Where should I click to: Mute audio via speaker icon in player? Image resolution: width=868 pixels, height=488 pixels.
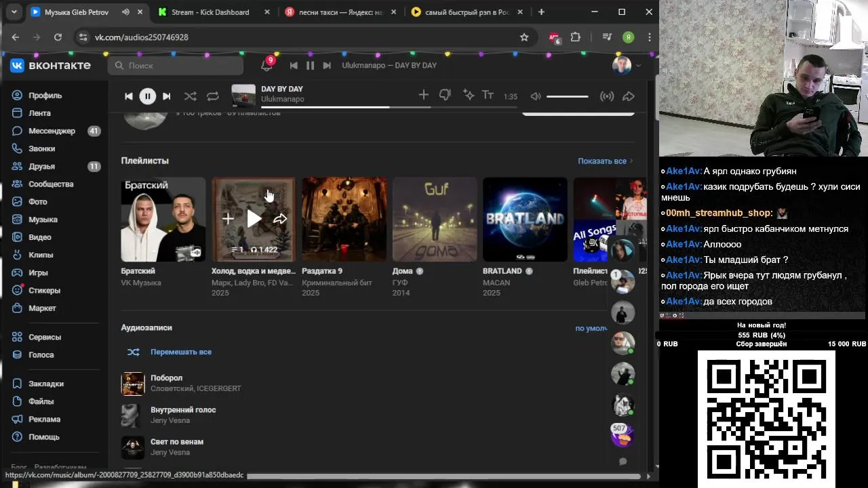pos(536,96)
